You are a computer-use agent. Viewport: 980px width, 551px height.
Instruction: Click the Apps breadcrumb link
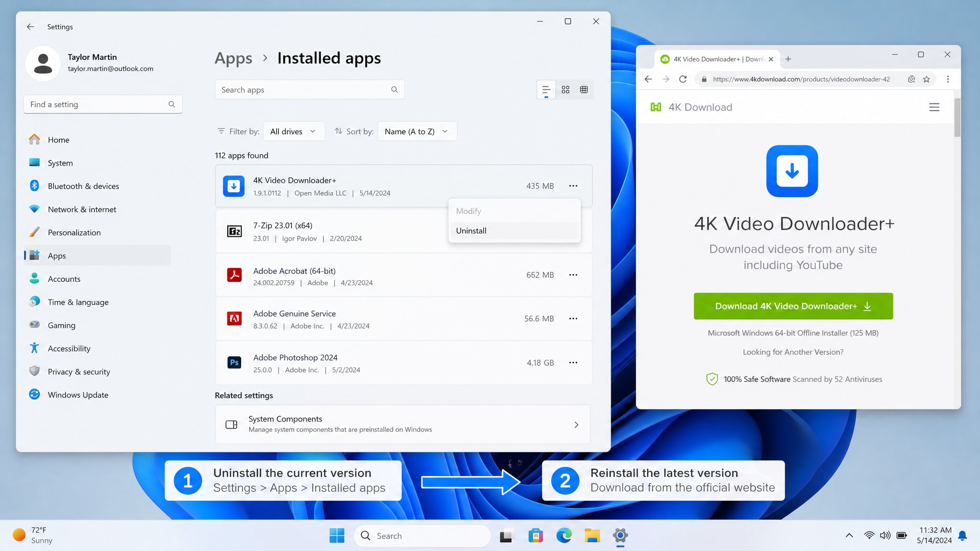pos(233,58)
